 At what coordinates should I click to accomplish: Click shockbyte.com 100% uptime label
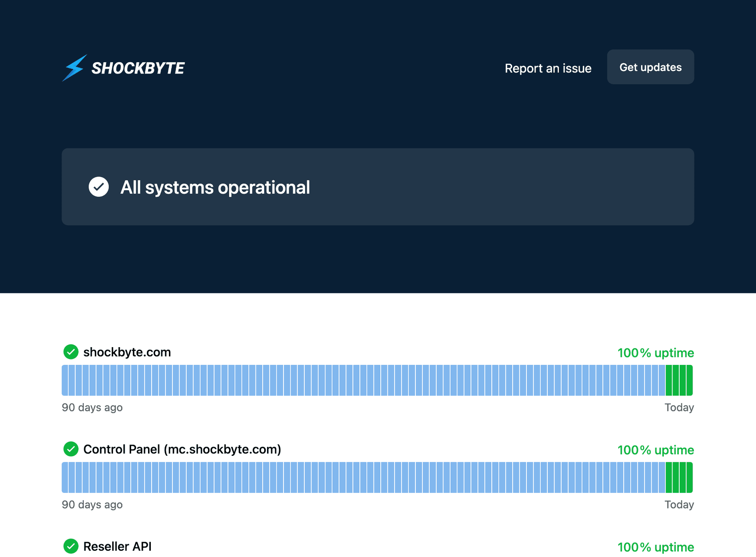pos(656,353)
